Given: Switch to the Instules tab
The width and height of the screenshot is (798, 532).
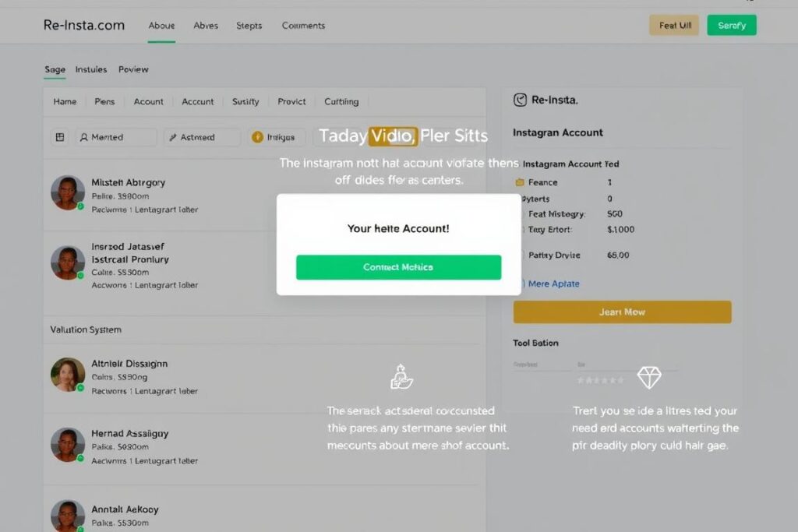Looking at the screenshot, I should pyautogui.click(x=91, y=69).
